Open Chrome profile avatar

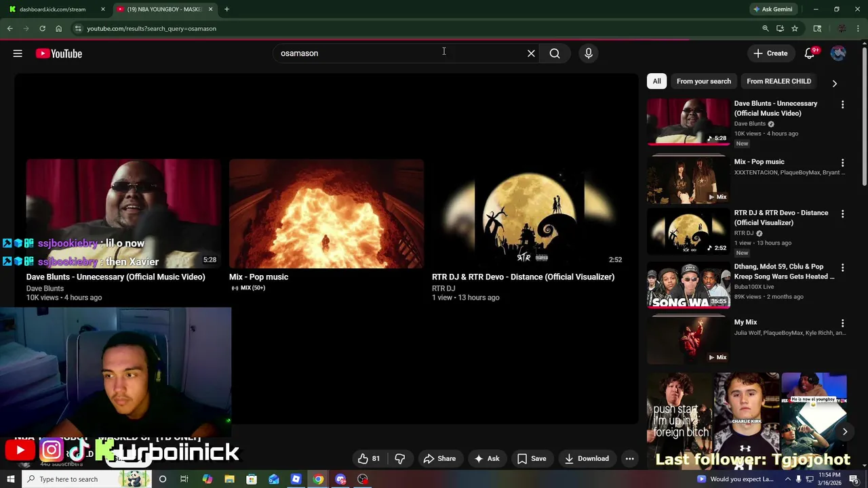[x=842, y=28]
